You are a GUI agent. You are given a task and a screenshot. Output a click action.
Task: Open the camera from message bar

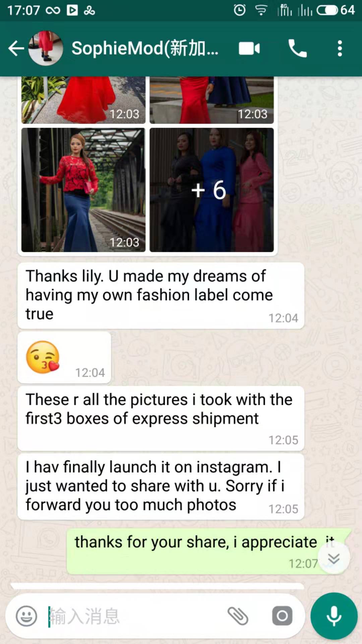(x=282, y=616)
